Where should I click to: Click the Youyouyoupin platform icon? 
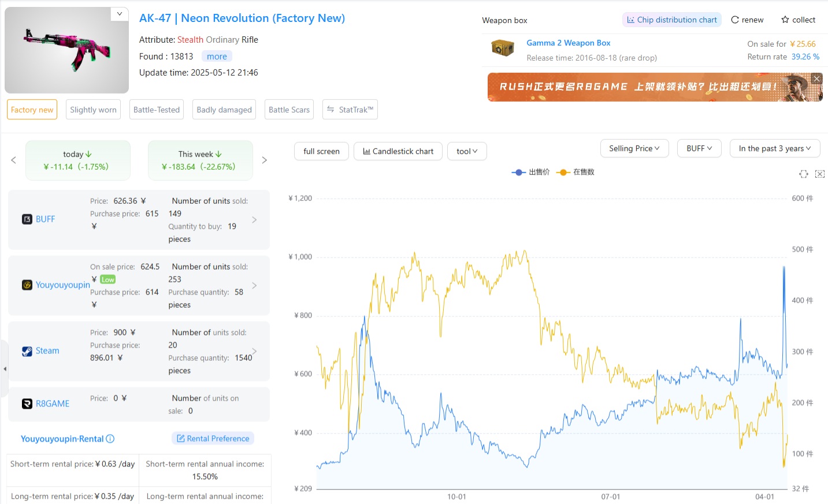click(x=27, y=285)
